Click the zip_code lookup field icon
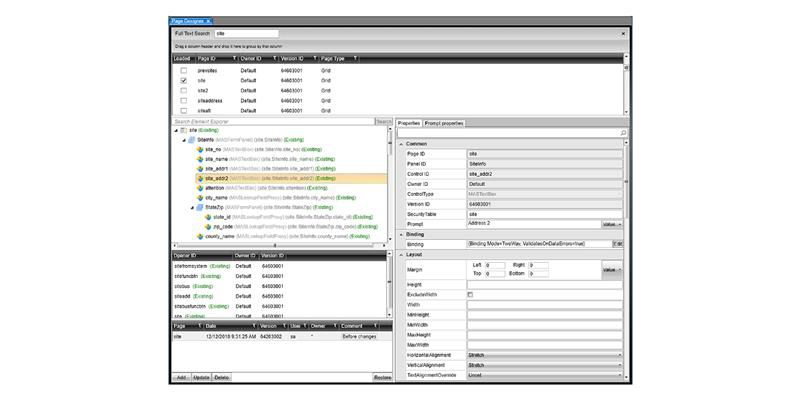The image size is (800, 400). click(208, 226)
